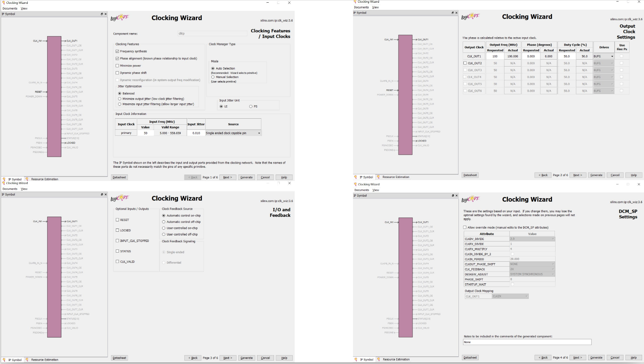644x364 pixels.
Task: Click Resource Estimation tab icon in Page 2 window
Action: (x=378, y=177)
